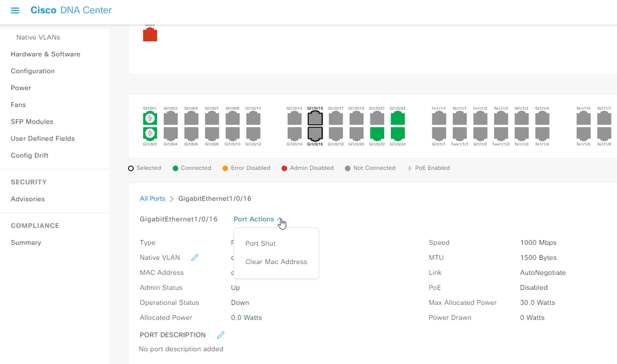Select port Gi1/0/5
This screenshot has height=364, width=617.
(x=191, y=118)
